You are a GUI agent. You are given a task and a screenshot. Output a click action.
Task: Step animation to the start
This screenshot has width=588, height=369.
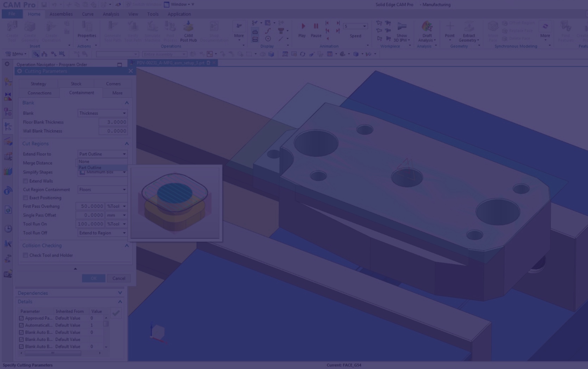click(327, 23)
